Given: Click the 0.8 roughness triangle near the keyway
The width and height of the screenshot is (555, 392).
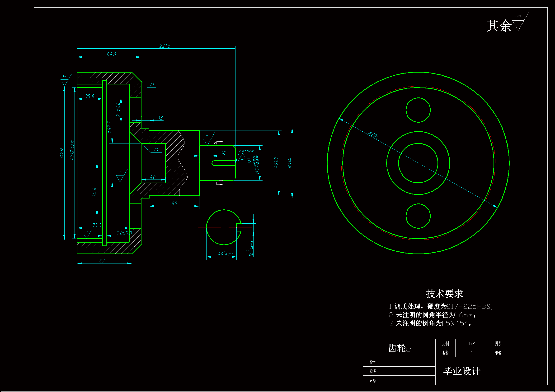Looking at the screenshot, I should coord(242,156).
